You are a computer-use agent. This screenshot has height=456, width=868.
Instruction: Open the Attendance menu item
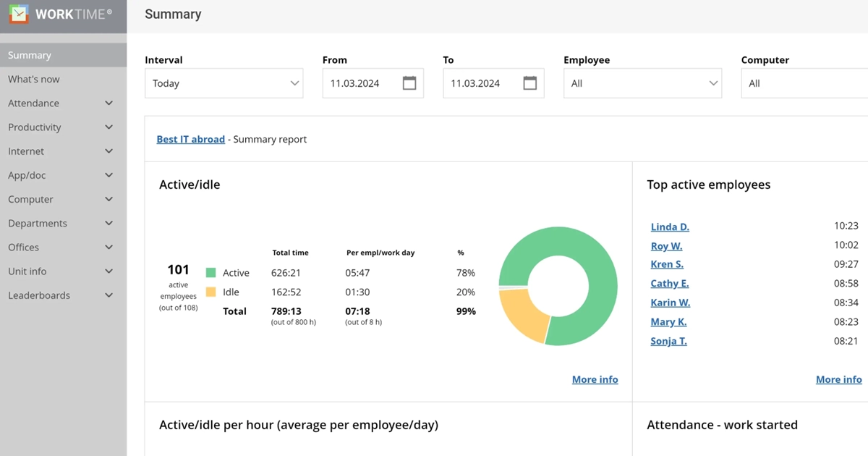34,103
